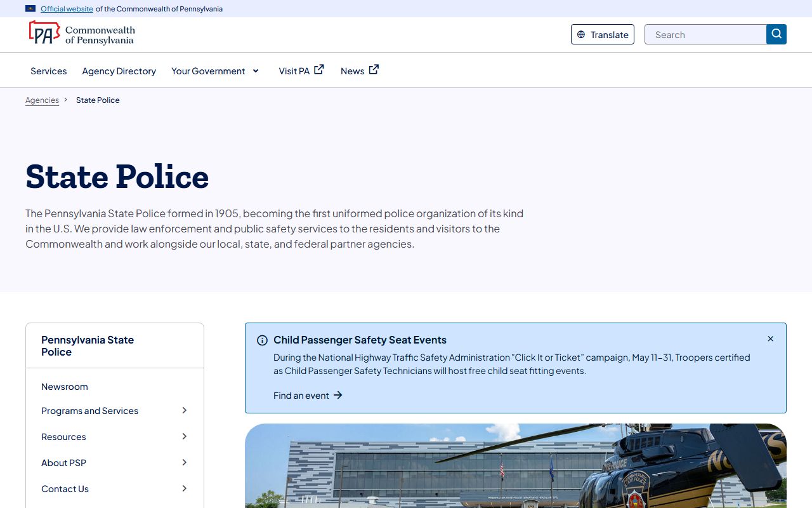Expand the Resources submenu chevron
The height and width of the screenshot is (508, 812).
[185, 436]
